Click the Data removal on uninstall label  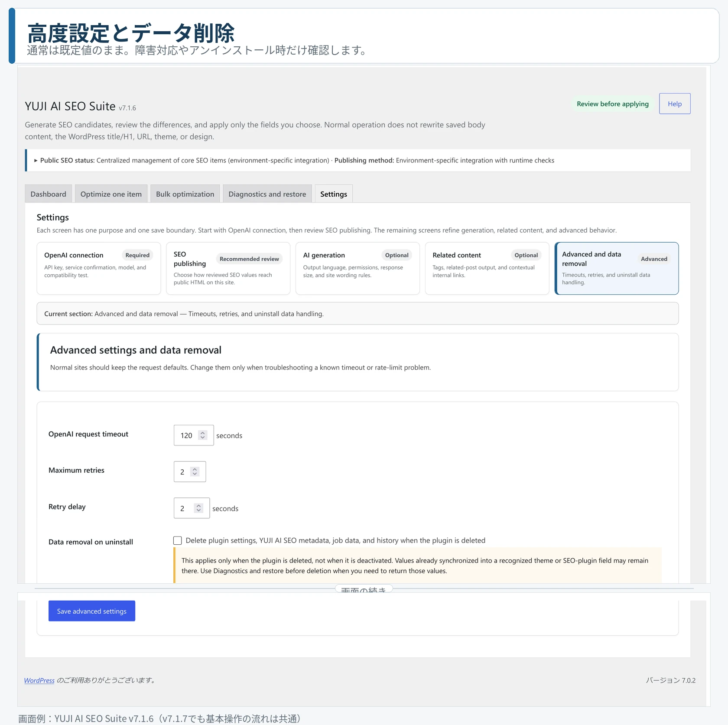[x=91, y=542]
